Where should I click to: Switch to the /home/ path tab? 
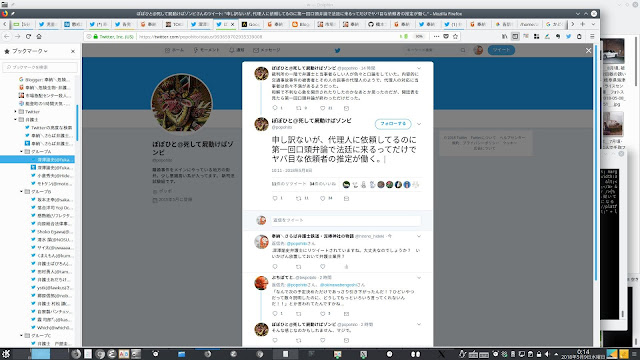[529, 24]
